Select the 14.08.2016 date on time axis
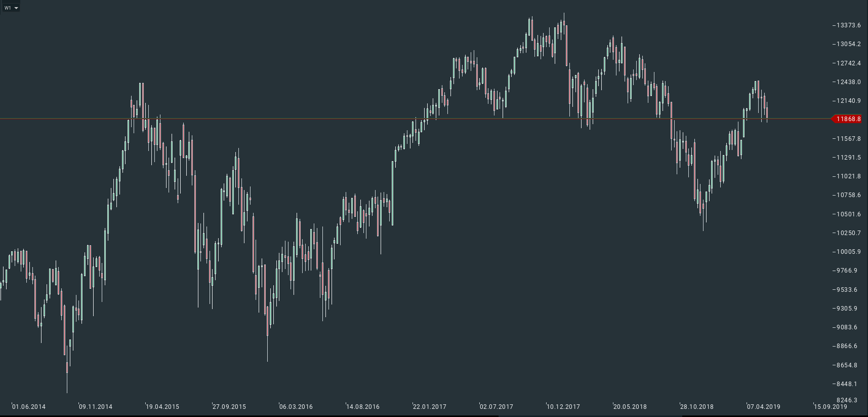Screen dimensions: 868x417 tap(362, 406)
